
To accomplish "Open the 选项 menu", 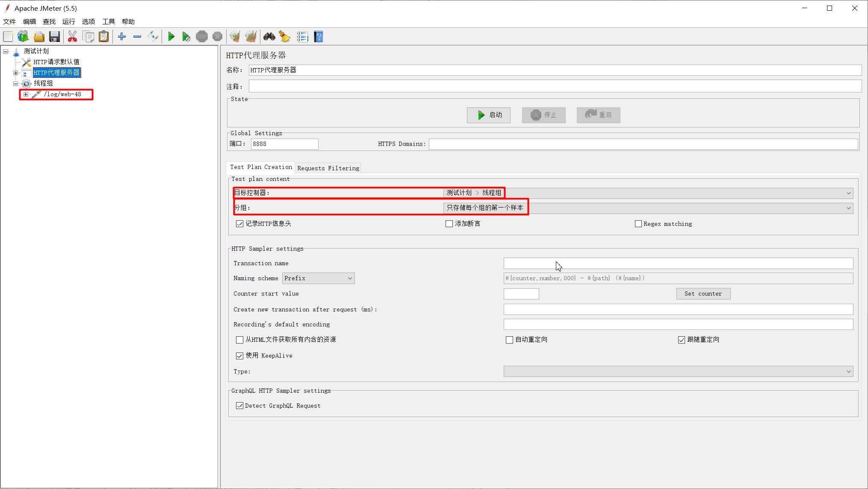I will coord(89,21).
